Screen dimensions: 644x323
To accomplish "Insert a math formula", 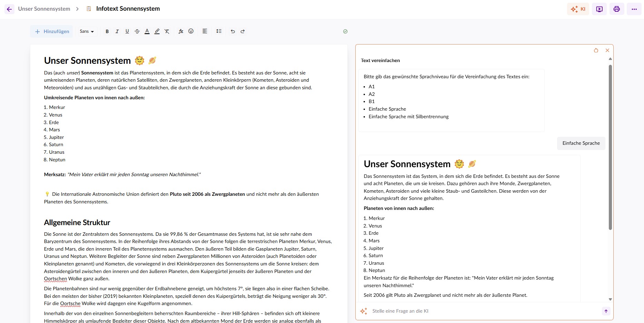I will pyautogui.click(x=181, y=31).
